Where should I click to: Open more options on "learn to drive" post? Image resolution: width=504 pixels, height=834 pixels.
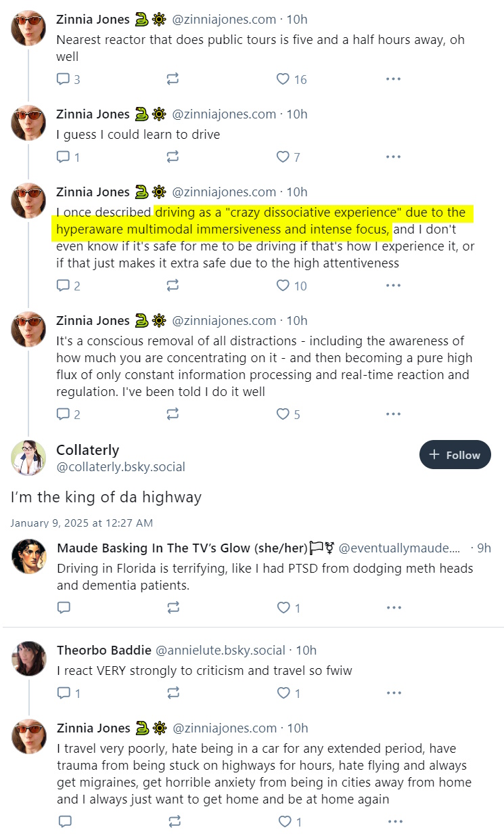click(x=394, y=157)
